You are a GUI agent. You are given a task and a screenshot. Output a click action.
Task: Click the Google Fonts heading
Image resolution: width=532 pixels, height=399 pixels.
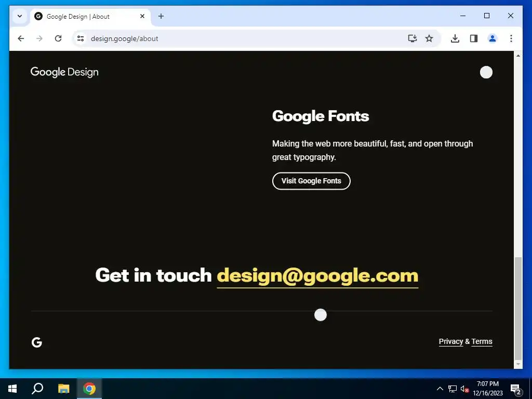pyautogui.click(x=321, y=116)
